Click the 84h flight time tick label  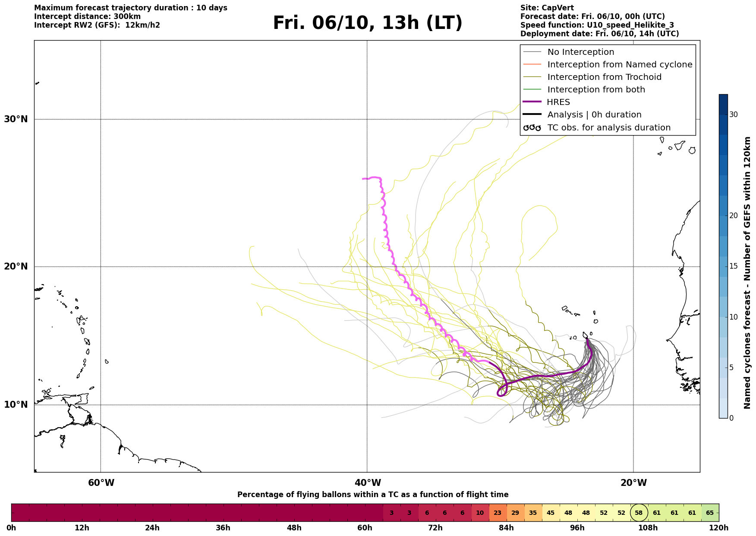tap(507, 528)
